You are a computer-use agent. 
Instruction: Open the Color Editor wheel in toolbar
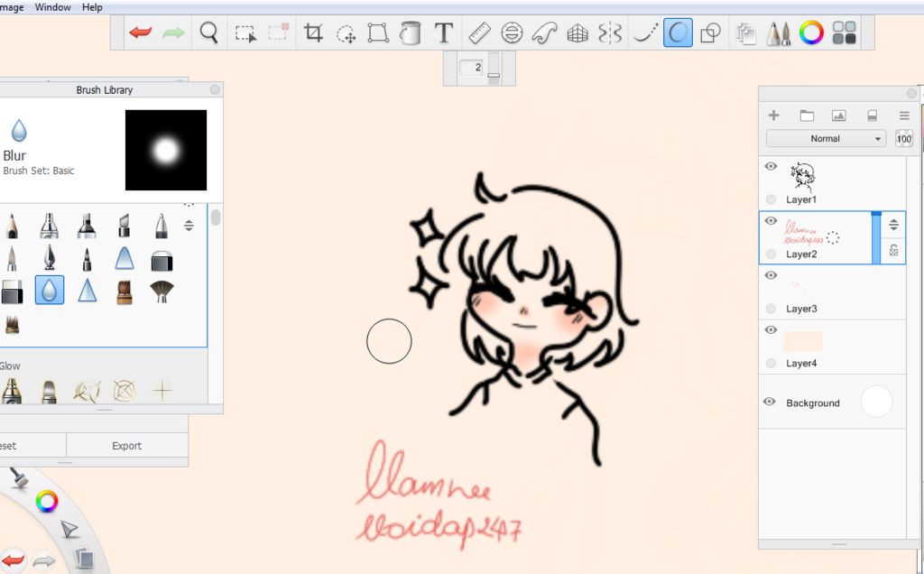(x=811, y=32)
